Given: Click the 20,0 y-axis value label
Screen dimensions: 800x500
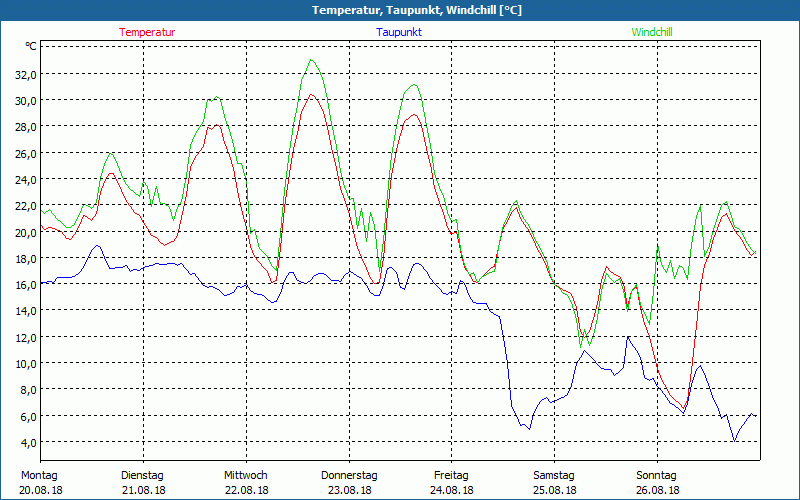Looking at the screenshot, I should click(24, 232).
